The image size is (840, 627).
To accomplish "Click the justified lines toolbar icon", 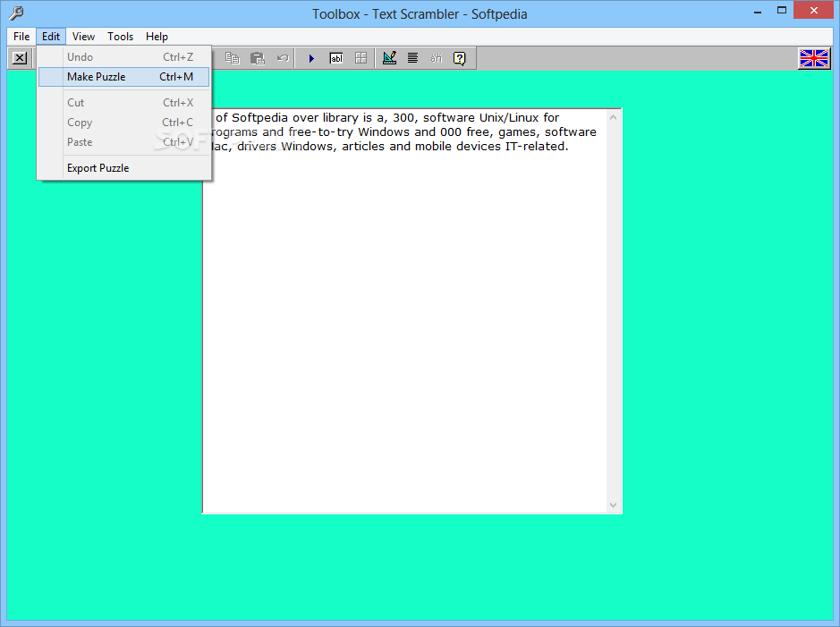I will click(412, 58).
